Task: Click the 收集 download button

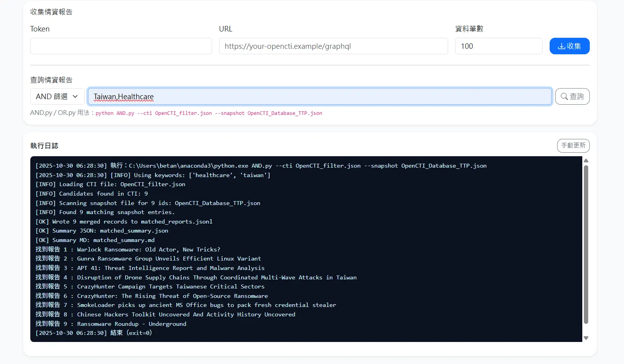Action: [569, 46]
